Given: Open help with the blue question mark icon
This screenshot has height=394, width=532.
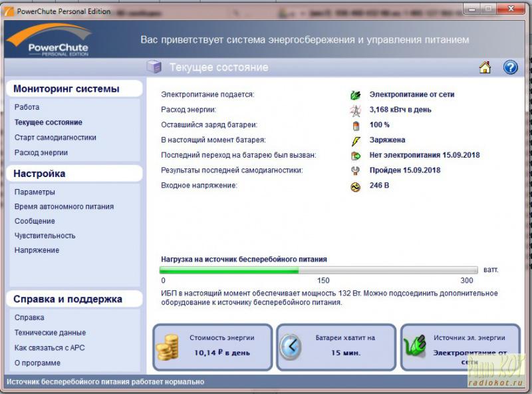Looking at the screenshot, I should (510, 67).
